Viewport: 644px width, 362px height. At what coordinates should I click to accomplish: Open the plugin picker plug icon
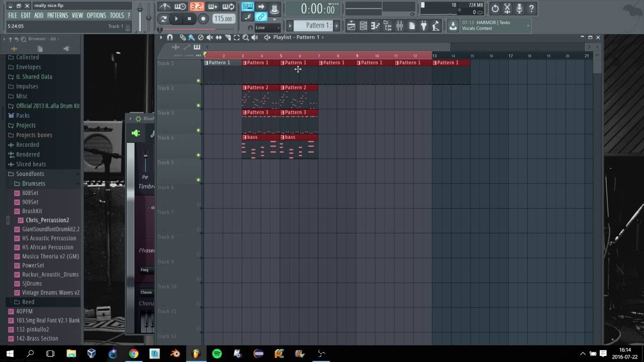(424, 26)
